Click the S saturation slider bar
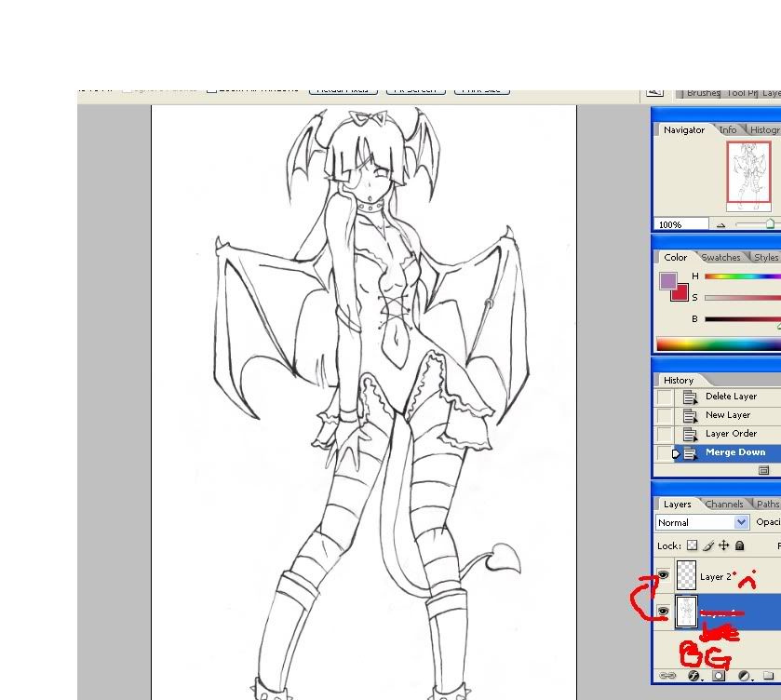Image resolution: width=781 pixels, height=700 pixels. point(743,298)
